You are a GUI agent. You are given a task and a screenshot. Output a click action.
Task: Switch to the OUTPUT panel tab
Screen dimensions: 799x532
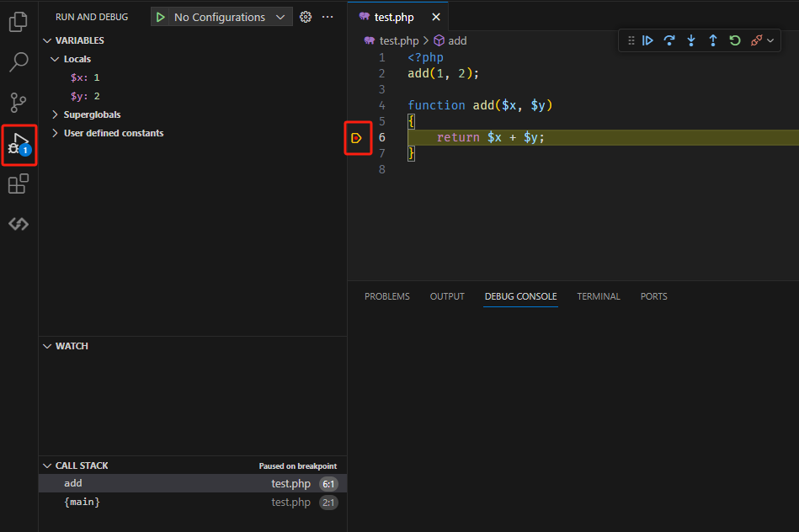pos(447,296)
